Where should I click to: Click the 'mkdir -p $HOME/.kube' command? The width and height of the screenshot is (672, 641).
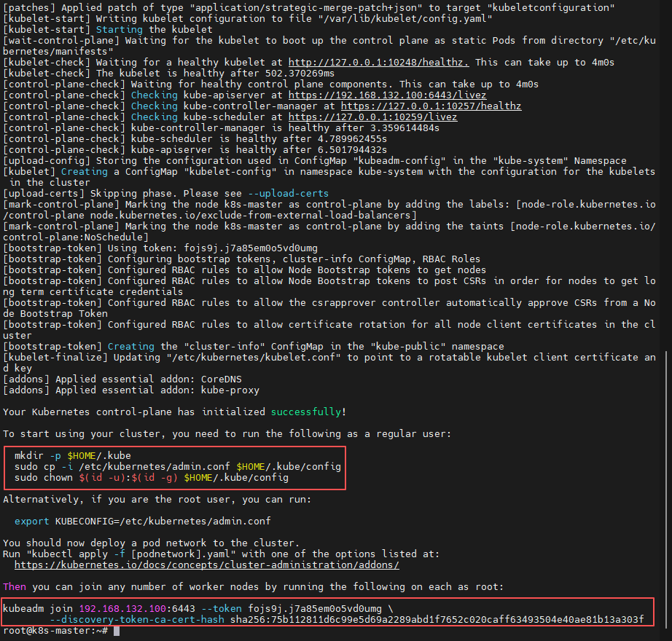pos(72,455)
